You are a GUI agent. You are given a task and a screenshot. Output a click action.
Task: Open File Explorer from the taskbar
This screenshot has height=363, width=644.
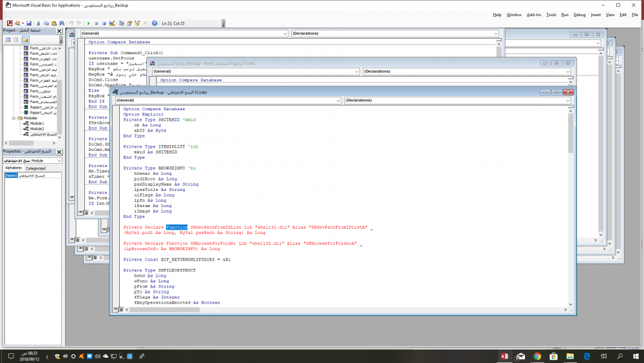[x=570, y=357]
